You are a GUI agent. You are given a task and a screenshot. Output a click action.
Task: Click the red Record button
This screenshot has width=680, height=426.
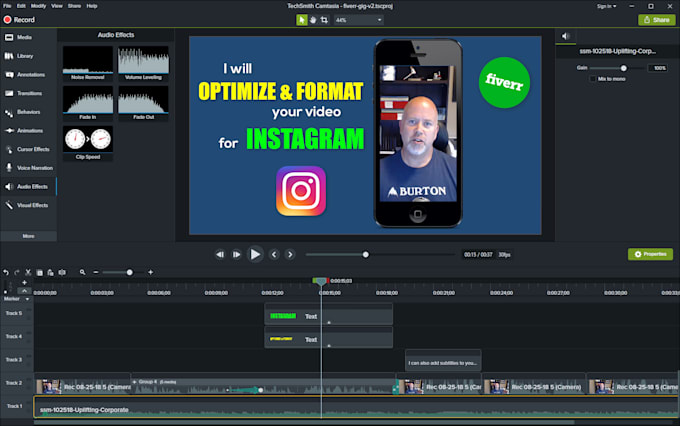tap(19, 20)
